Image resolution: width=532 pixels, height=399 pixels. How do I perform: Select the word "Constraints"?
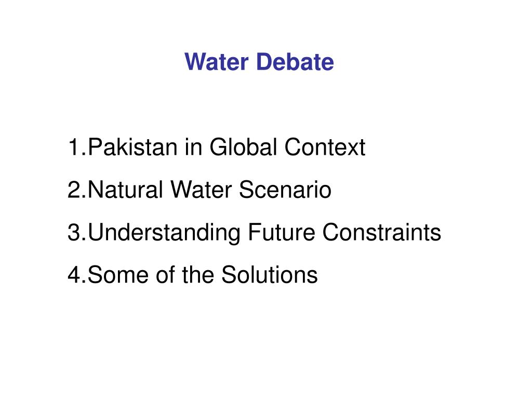(382, 232)
